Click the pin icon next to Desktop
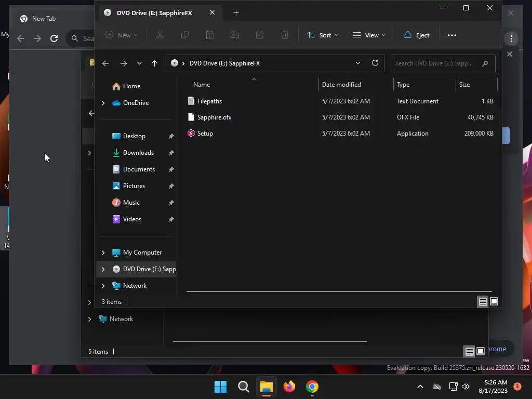532x399 pixels. click(171, 136)
